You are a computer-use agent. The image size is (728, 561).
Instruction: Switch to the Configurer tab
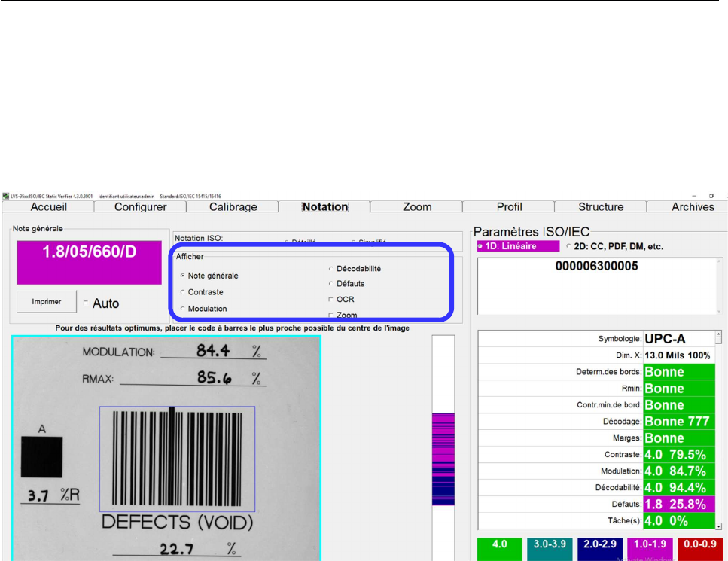(x=140, y=206)
